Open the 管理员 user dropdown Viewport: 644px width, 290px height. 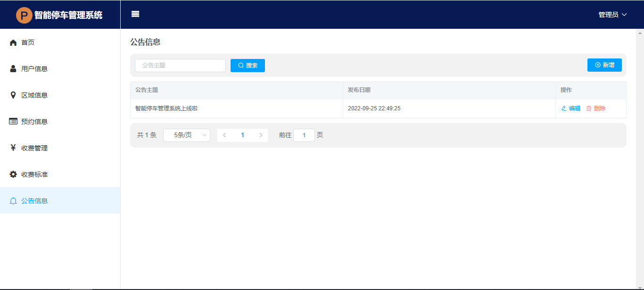612,15
